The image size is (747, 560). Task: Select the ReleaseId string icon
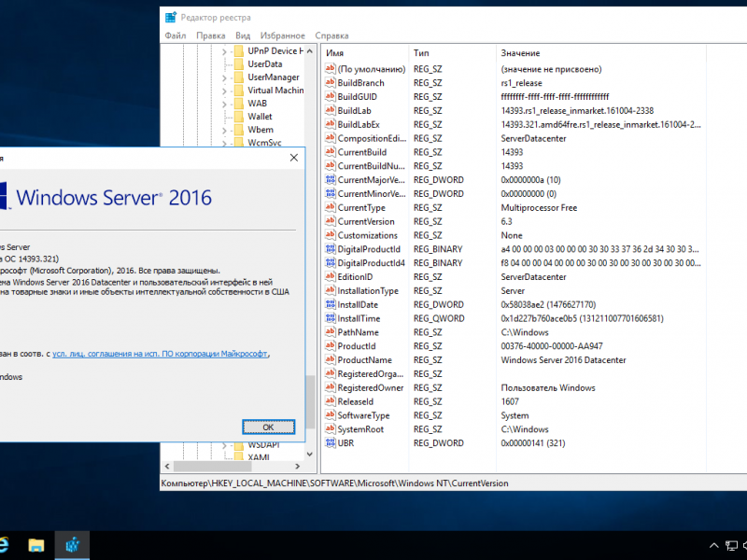[331, 401]
